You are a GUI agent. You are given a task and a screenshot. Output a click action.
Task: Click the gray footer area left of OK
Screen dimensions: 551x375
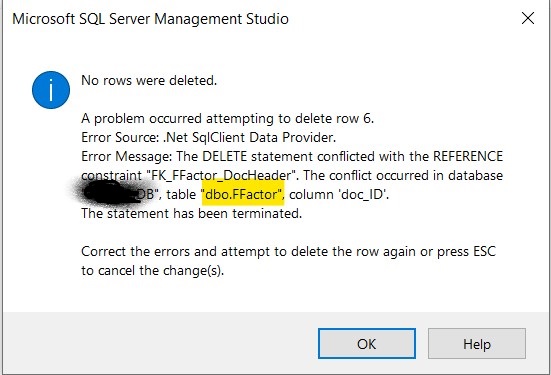160,343
